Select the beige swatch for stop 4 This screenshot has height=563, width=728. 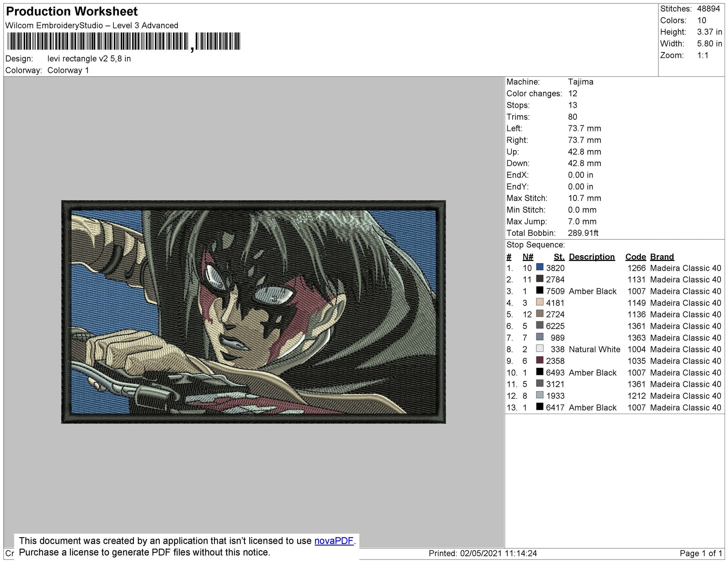click(539, 302)
